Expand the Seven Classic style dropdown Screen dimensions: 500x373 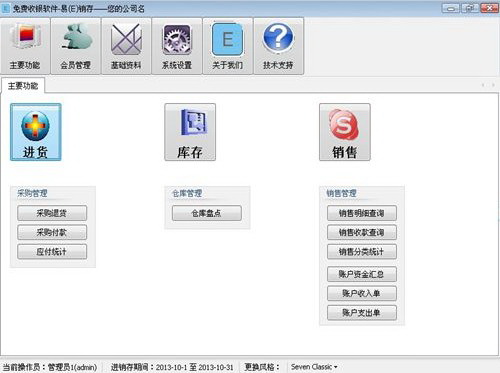coord(314,367)
